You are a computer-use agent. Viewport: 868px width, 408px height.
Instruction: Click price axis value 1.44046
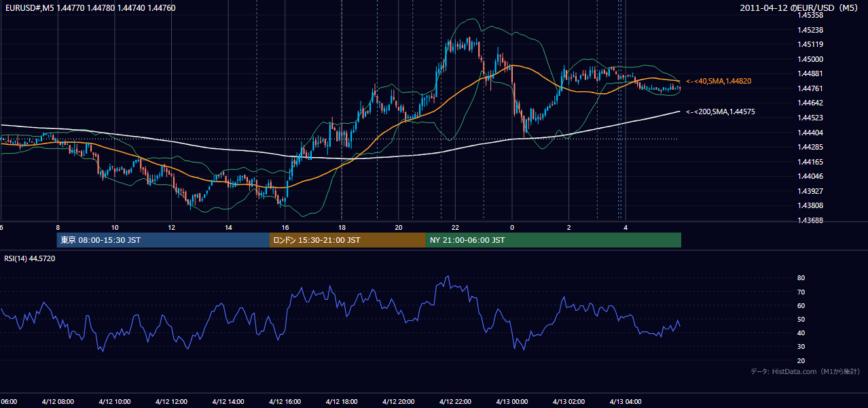(810, 176)
